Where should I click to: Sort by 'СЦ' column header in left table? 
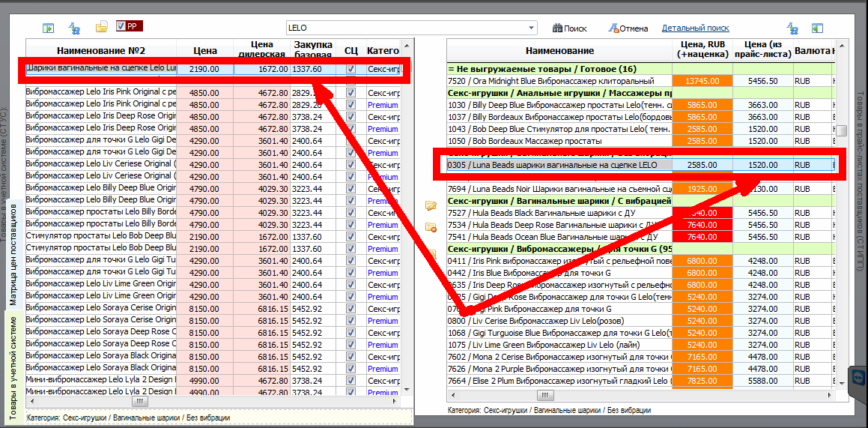[350, 50]
